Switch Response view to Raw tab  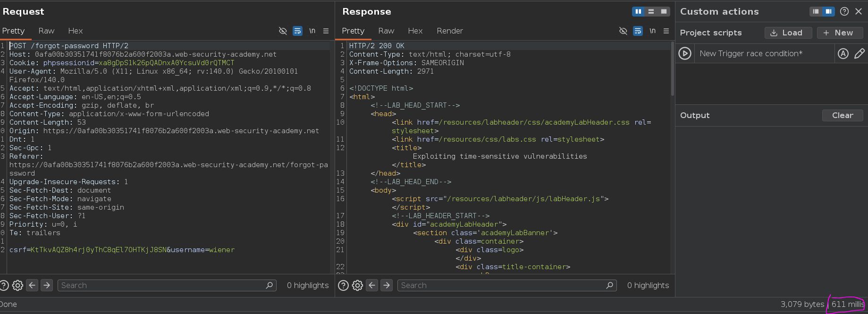(386, 31)
